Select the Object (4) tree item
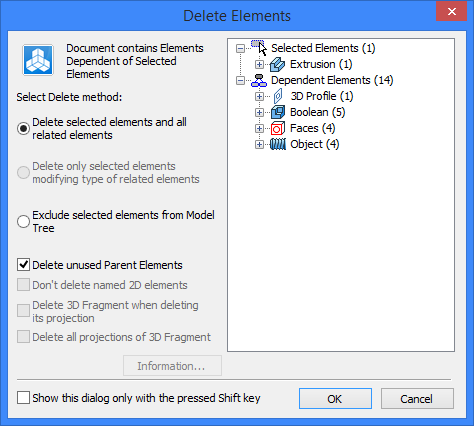The image size is (474, 426). pos(315,144)
